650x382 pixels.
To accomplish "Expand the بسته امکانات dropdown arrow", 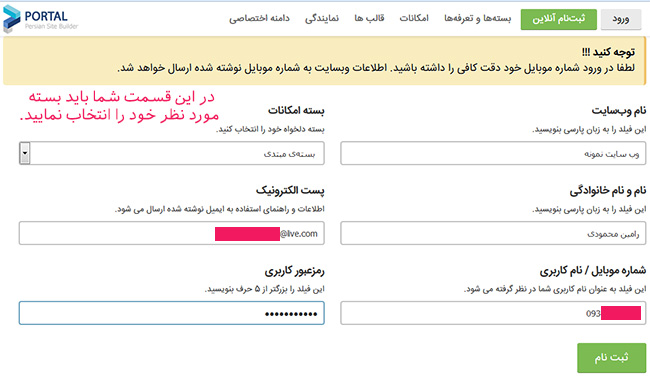I will [x=25, y=153].
